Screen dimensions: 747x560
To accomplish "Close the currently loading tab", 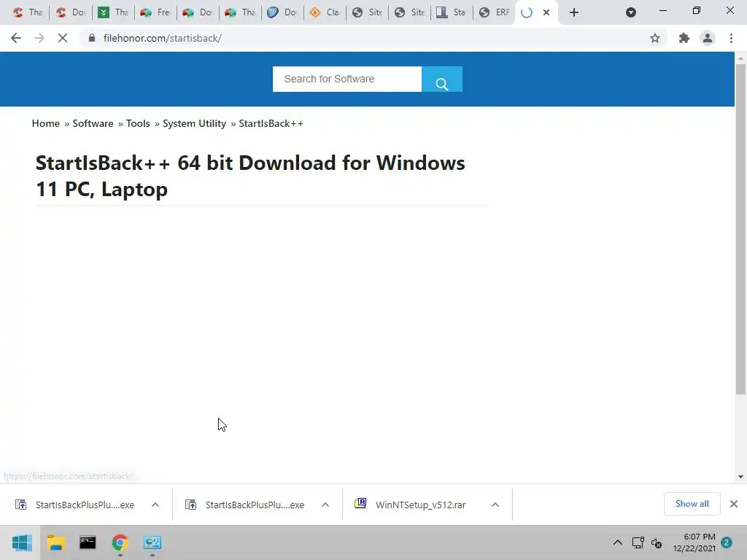I will [x=546, y=12].
